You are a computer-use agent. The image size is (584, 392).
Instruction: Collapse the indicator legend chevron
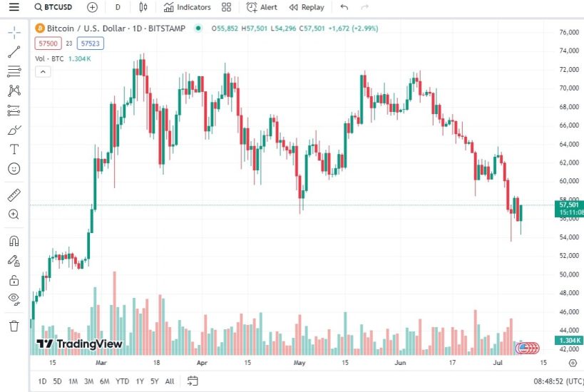coord(42,71)
